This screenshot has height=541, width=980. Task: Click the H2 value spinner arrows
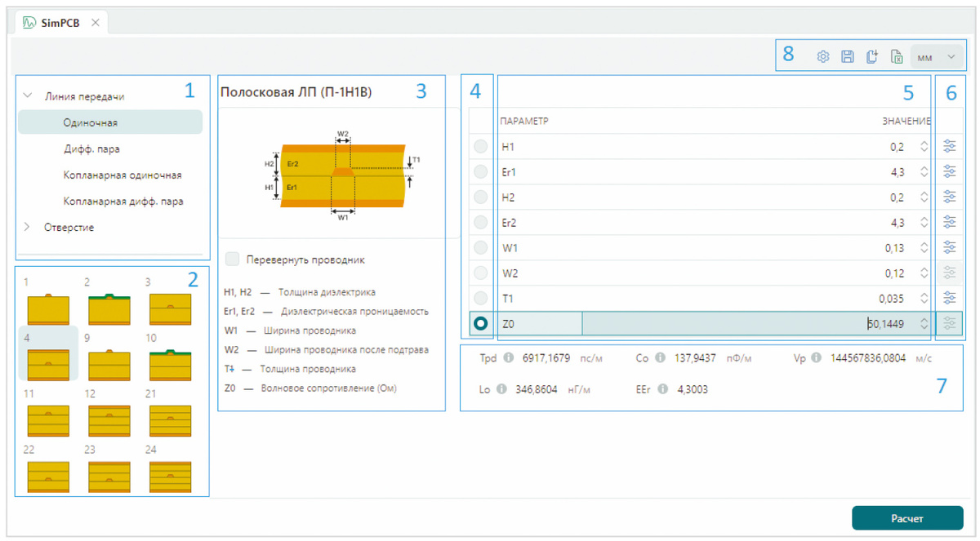pyautogui.click(x=924, y=197)
